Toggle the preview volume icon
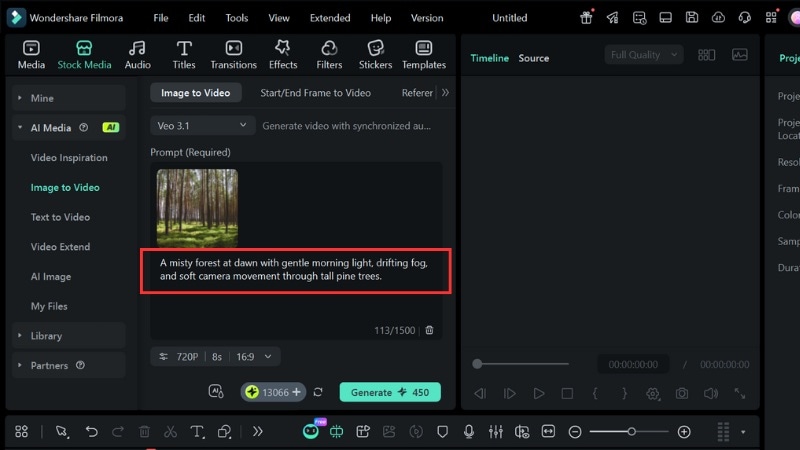800x450 pixels. [711, 393]
